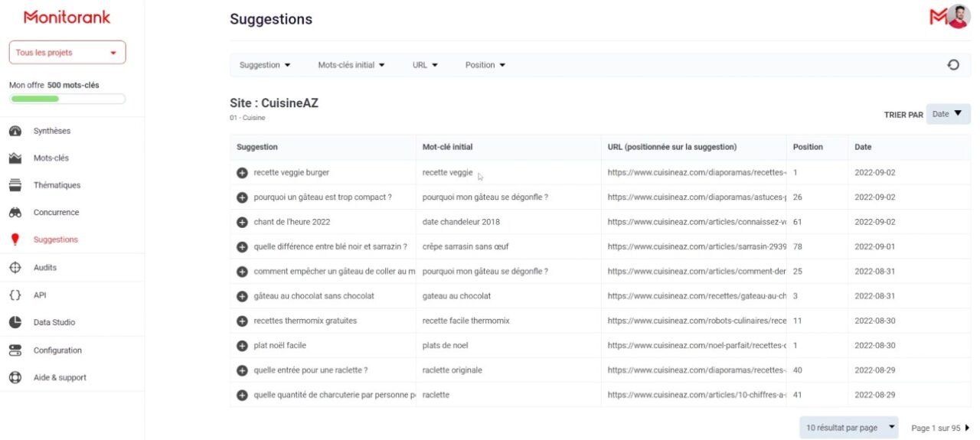
Task: Expand 'quelle entrée pour une raclette' row
Action: (x=242, y=370)
